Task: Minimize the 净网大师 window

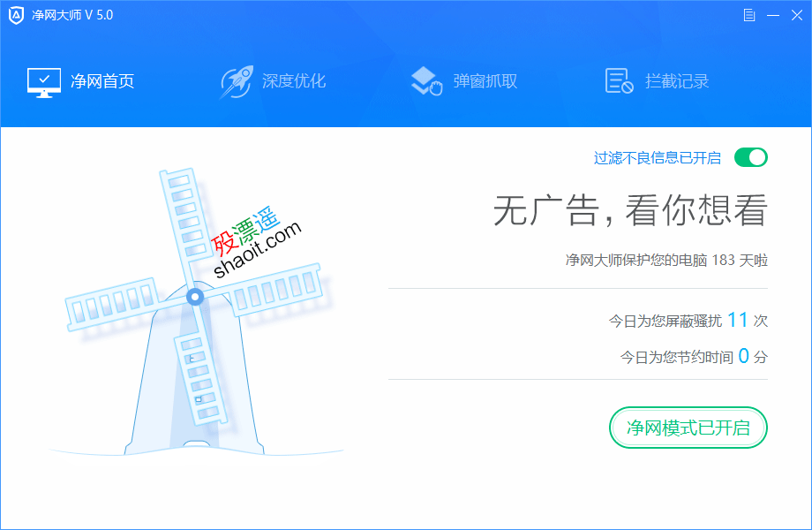Action: tap(773, 15)
